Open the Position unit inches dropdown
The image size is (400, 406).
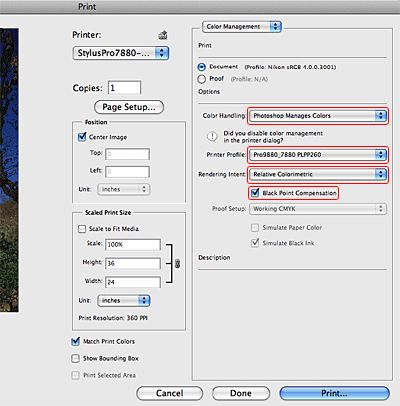[124, 189]
